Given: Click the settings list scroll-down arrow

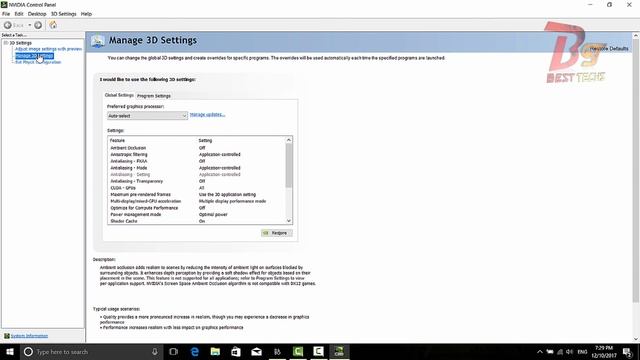Looking at the screenshot, I should [289, 221].
